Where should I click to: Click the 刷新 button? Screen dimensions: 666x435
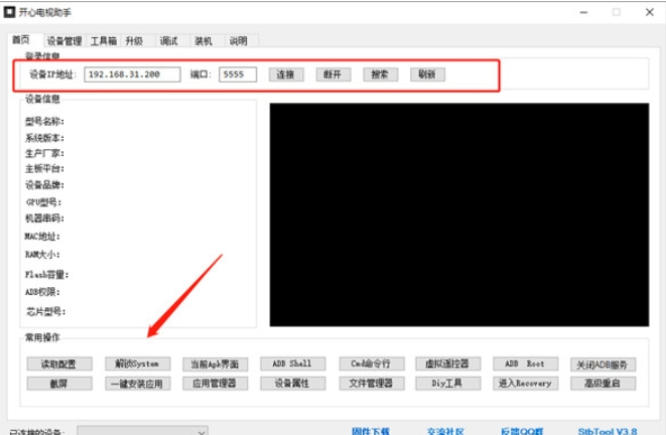click(x=427, y=74)
